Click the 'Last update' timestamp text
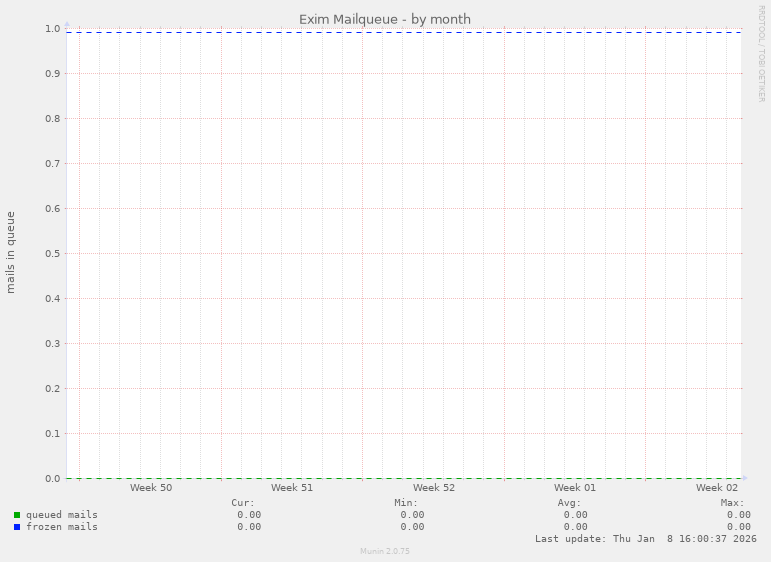This screenshot has width=771, height=562. click(646, 539)
